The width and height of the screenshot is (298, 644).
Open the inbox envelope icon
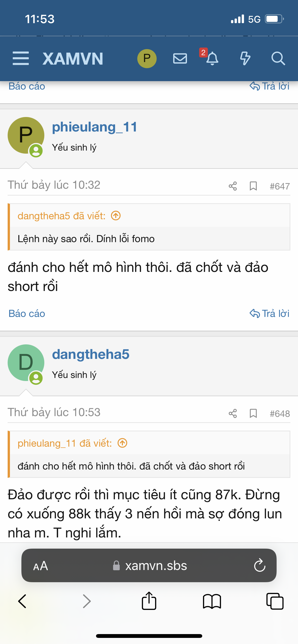click(x=180, y=58)
